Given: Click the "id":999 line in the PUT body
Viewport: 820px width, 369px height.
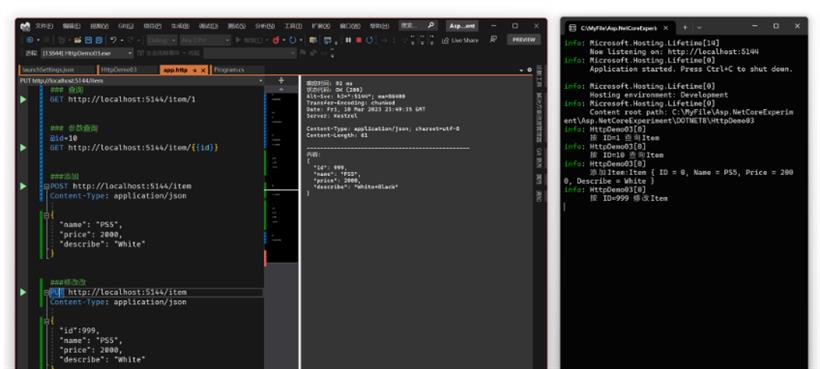Looking at the screenshot, I should 79,331.
